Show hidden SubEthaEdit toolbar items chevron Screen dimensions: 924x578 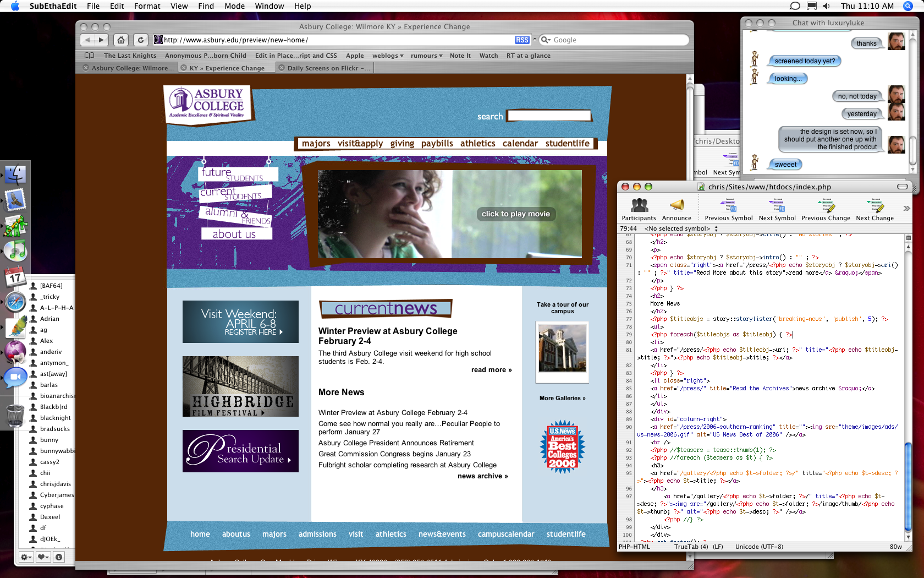(x=906, y=208)
